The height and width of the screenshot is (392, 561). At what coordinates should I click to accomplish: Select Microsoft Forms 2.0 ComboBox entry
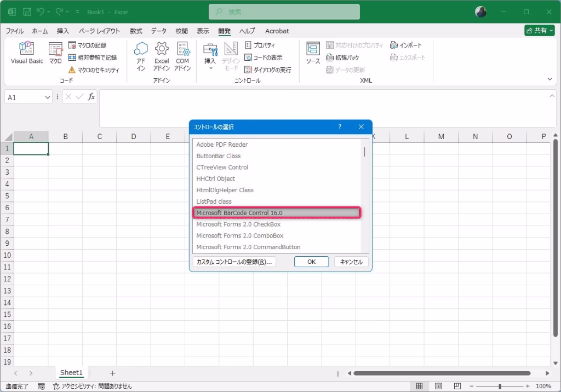pos(277,236)
